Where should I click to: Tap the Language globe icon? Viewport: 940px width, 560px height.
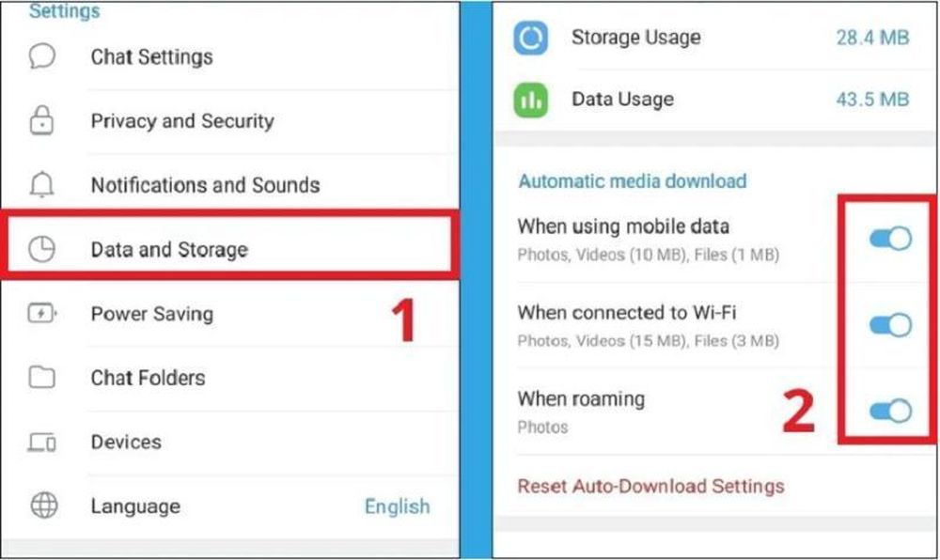(44, 506)
